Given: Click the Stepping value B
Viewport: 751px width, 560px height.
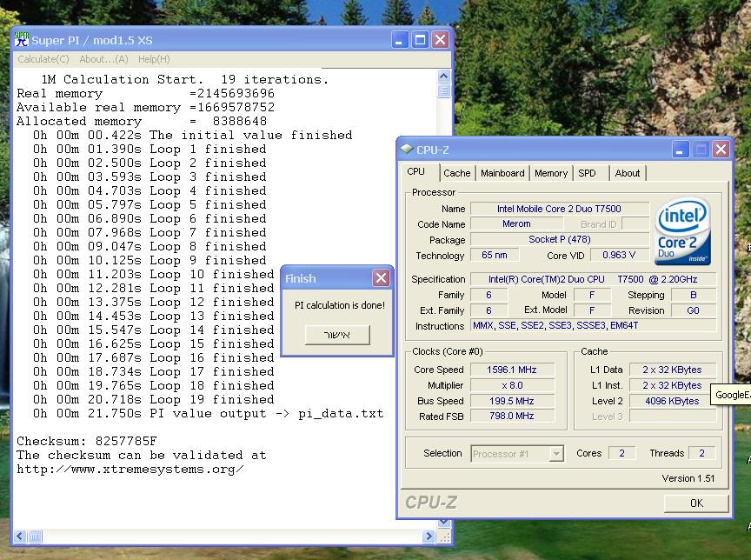Looking at the screenshot, I should tap(693, 295).
